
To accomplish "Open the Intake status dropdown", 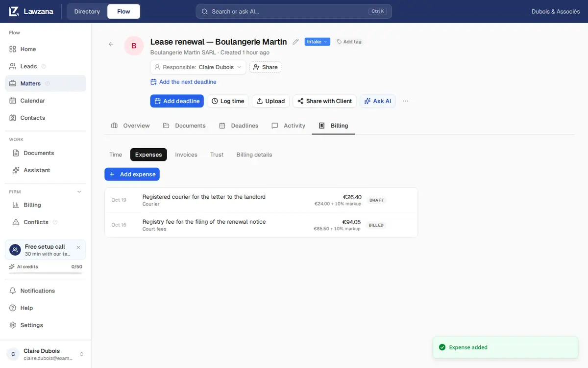I will (318, 42).
